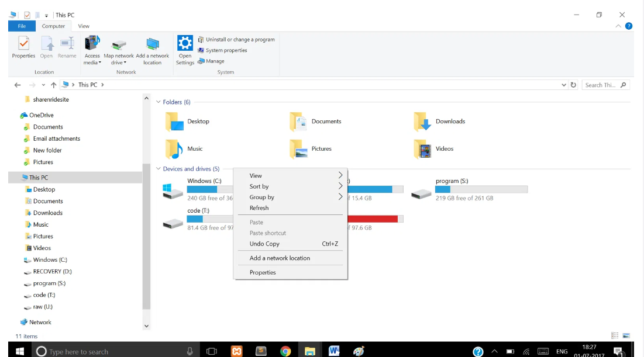Choose Properties from the context menu

pyautogui.click(x=263, y=272)
